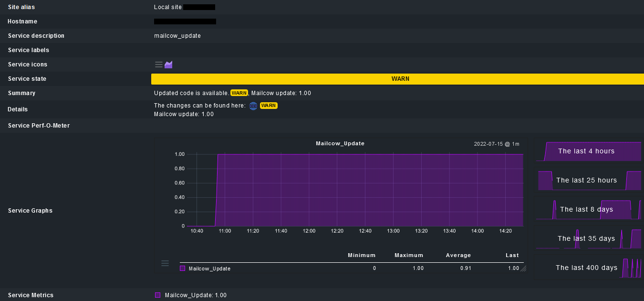Click the yellow WARN service state bar
The width and height of the screenshot is (644, 301).
click(x=400, y=79)
